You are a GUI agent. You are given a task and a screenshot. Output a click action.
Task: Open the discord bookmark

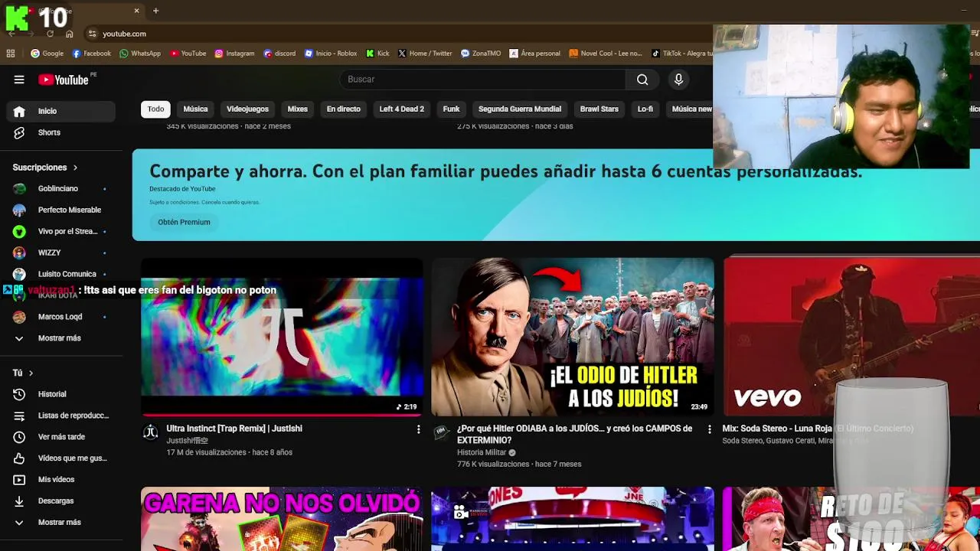pyautogui.click(x=279, y=54)
